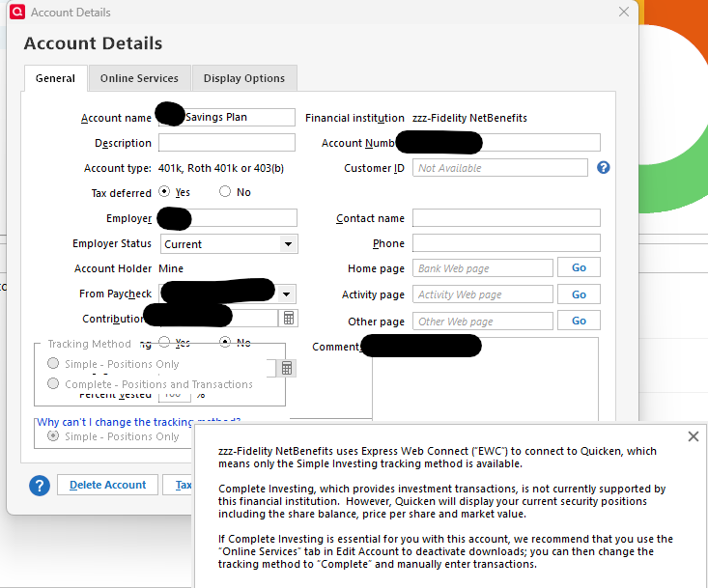Click the Customer ID field
Image resolution: width=708 pixels, height=588 pixels.
[x=499, y=168]
